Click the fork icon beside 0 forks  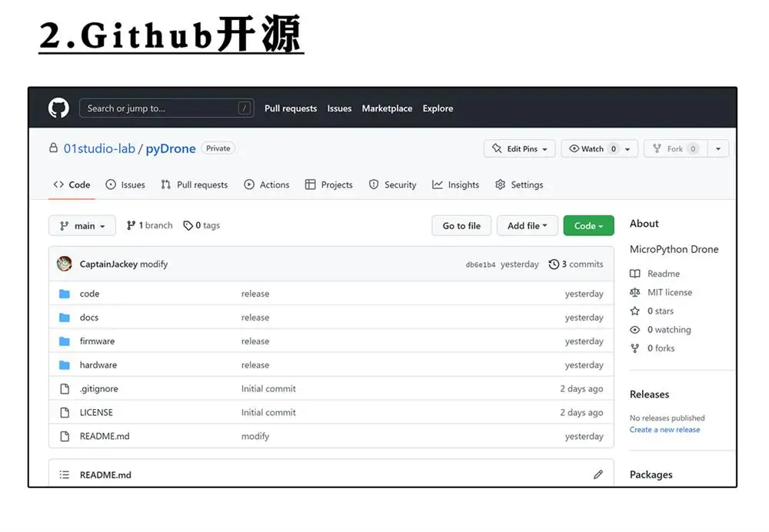[x=634, y=348]
